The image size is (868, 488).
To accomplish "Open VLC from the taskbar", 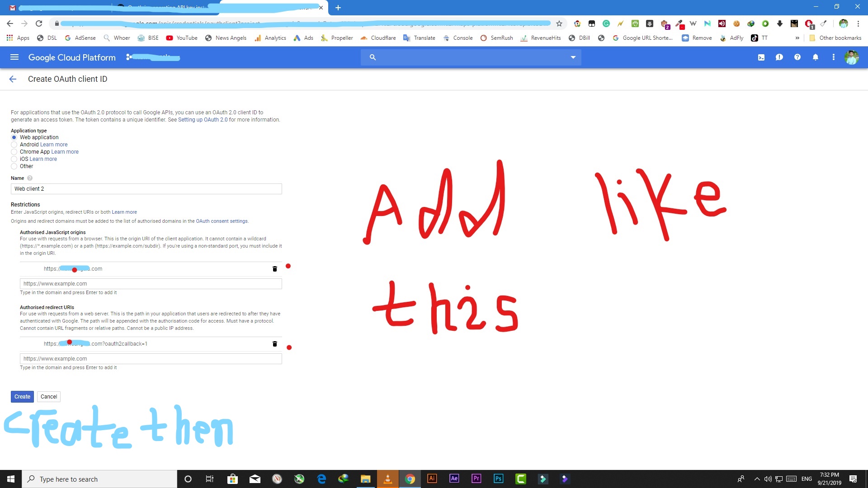I will click(388, 479).
